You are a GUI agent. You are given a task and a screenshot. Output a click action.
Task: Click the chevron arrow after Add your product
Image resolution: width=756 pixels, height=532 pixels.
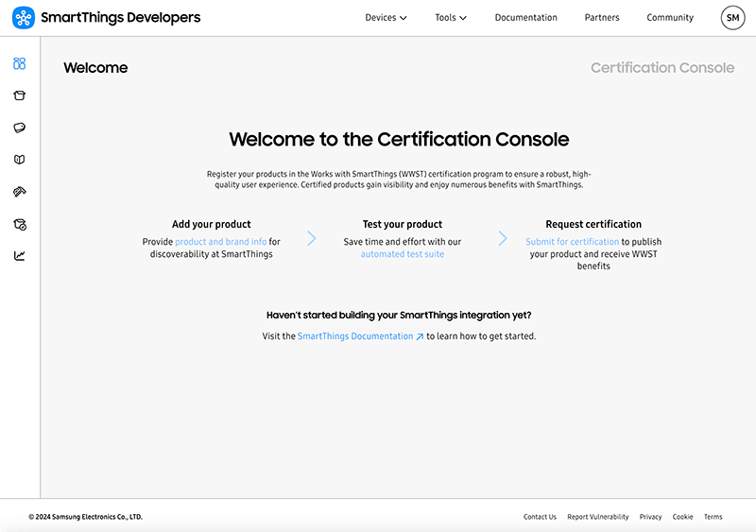[312, 238]
